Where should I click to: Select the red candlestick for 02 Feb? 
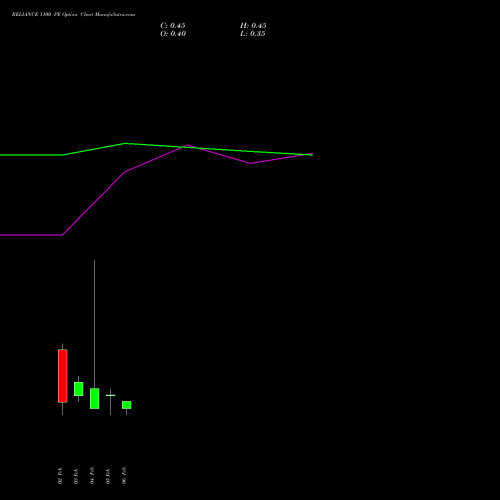tap(62, 376)
